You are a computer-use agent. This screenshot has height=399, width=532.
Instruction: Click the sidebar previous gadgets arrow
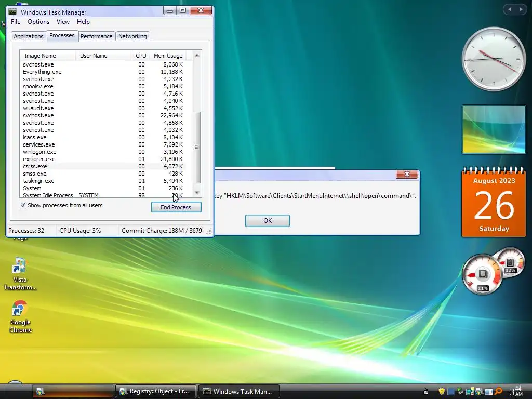click(509, 9)
